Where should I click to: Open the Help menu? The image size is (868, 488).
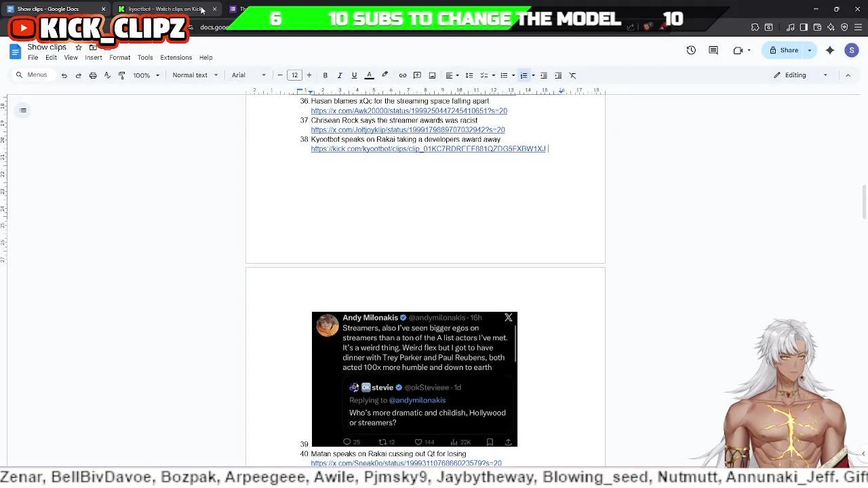[206, 58]
